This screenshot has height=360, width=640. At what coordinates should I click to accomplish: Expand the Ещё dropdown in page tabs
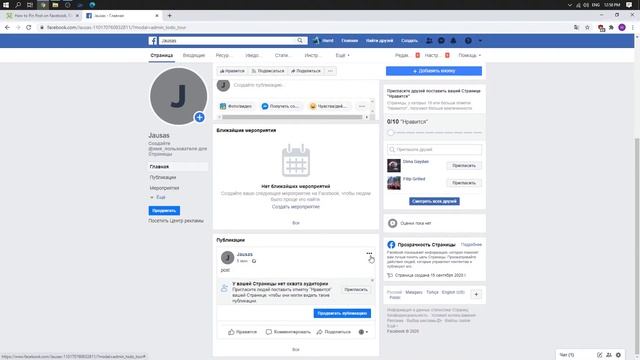pos(342,55)
